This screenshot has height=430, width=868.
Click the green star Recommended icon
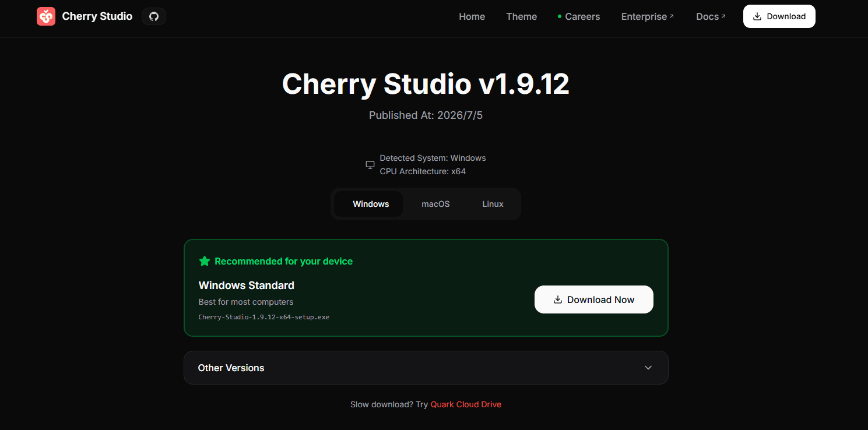[205, 261]
